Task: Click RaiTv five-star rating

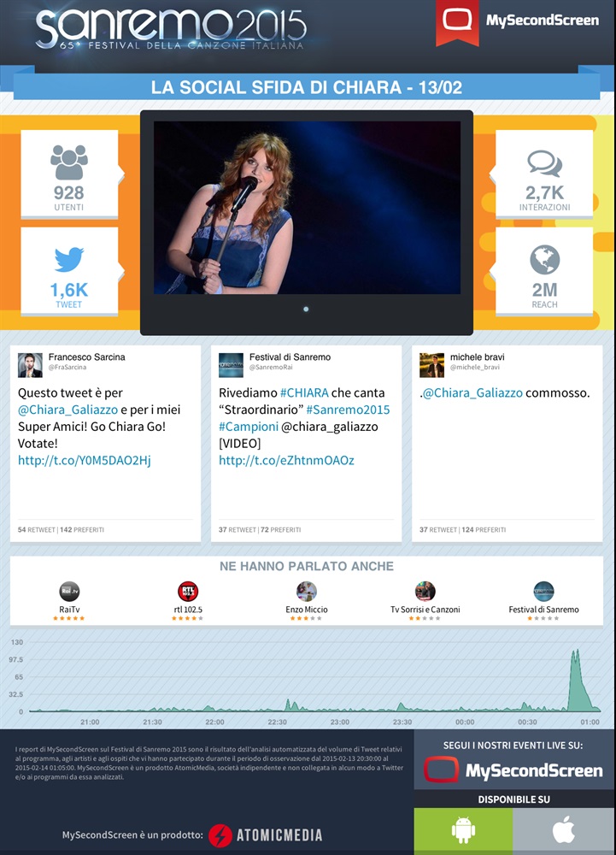Action: (69, 618)
